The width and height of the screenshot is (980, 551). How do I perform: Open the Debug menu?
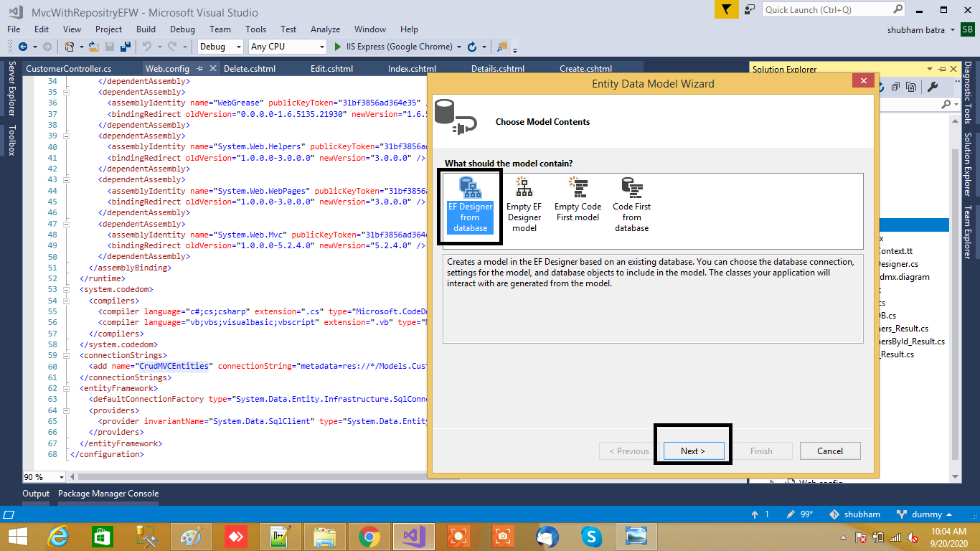coord(182,29)
